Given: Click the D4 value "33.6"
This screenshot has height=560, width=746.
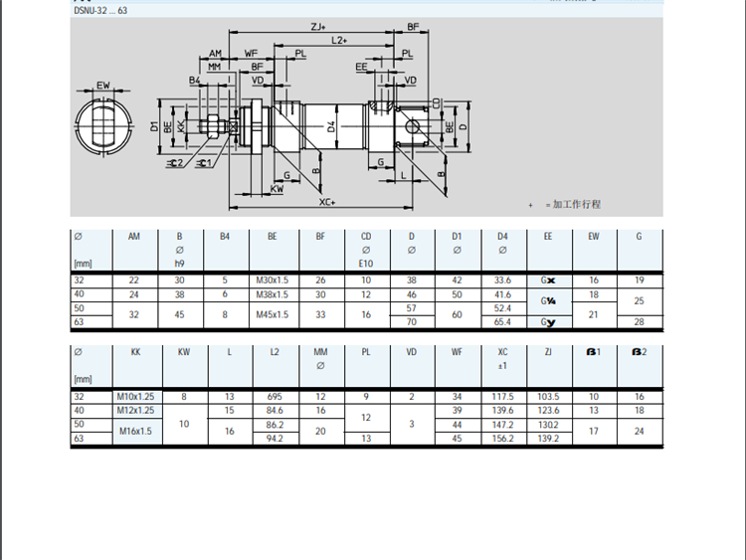Looking at the screenshot, I should tap(502, 280).
